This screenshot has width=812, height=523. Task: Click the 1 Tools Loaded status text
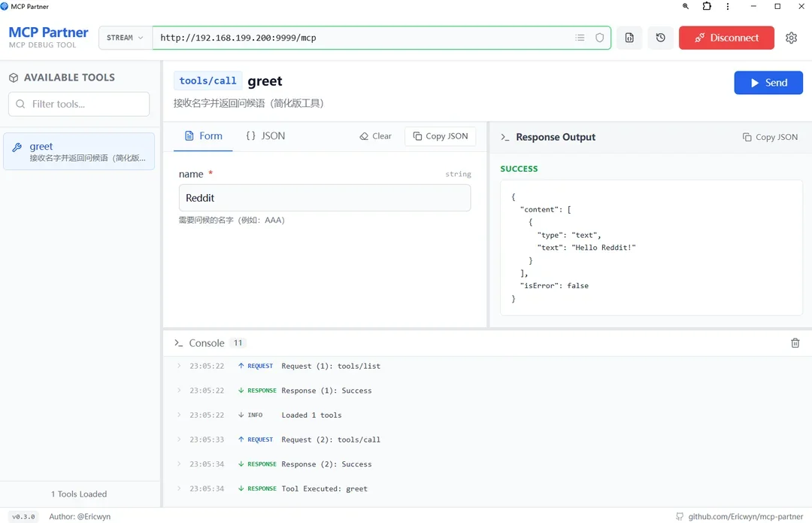pos(79,494)
